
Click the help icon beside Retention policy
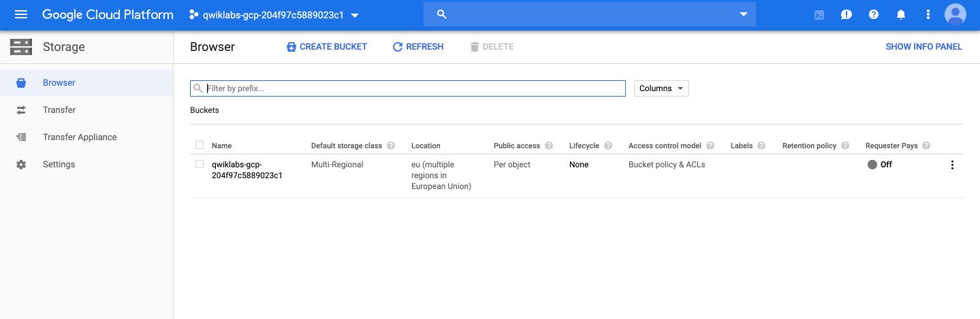(x=844, y=146)
